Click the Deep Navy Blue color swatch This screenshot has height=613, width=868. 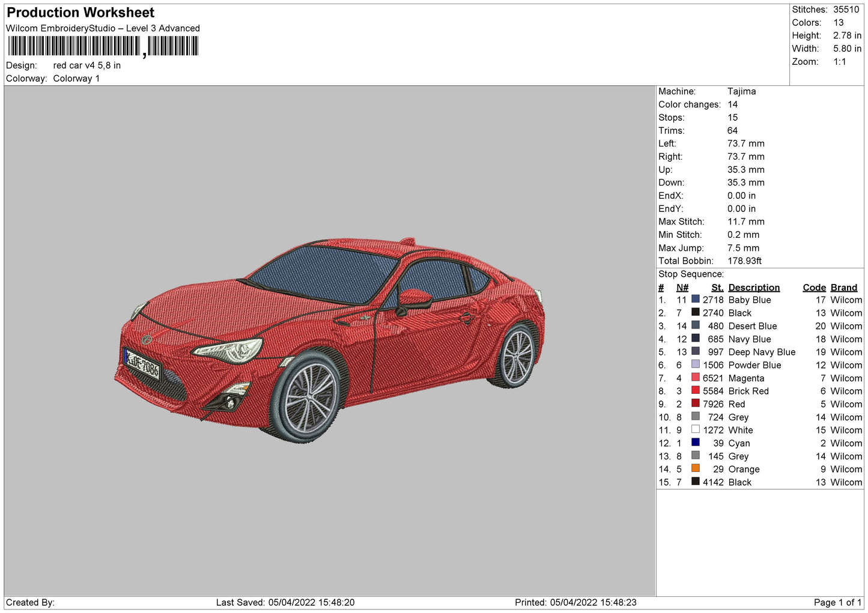696,351
